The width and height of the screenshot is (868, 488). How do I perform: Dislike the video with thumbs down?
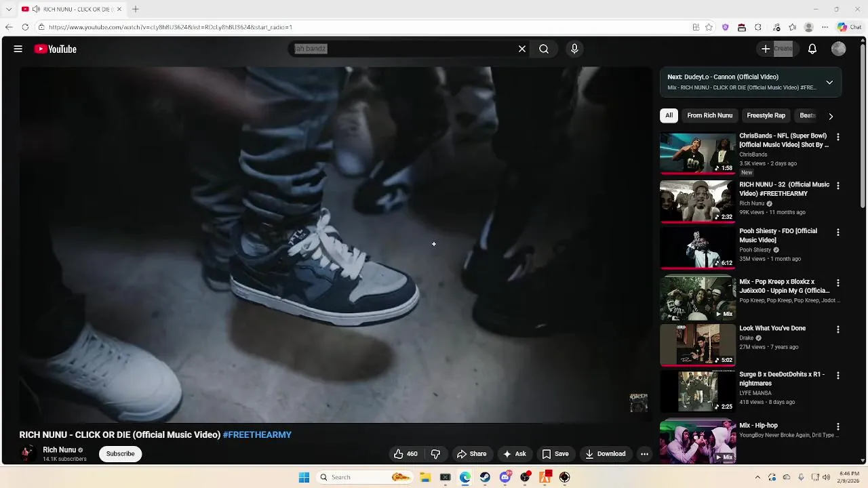point(436,454)
